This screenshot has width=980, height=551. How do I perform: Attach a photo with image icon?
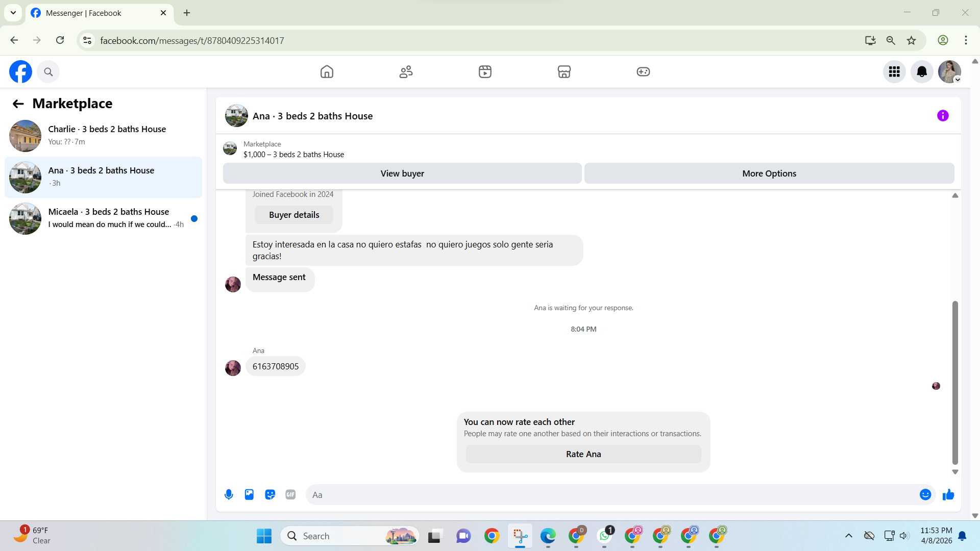coord(249,494)
